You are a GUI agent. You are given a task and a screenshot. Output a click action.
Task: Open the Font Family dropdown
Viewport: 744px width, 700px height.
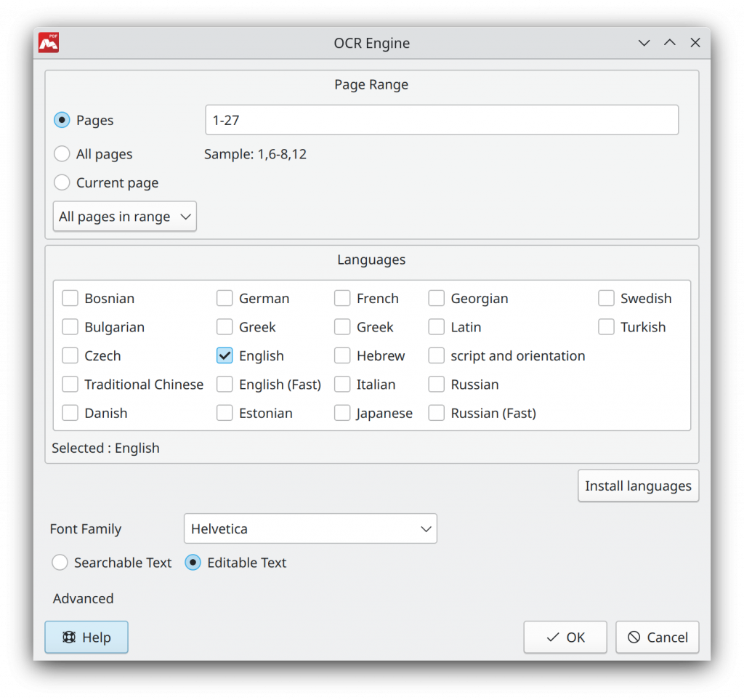pos(310,528)
